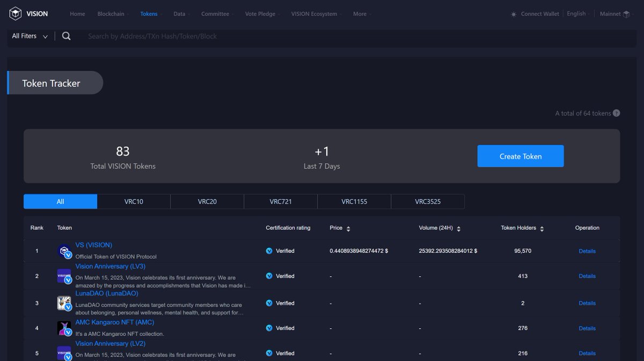Switch to the VRC3525 tab

pyautogui.click(x=428, y=201)
